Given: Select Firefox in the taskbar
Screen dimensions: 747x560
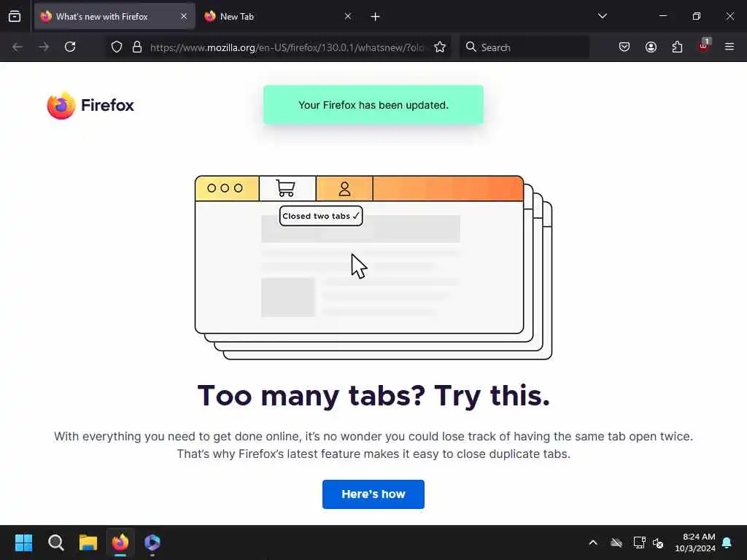Looking at the screenshot, I should tap(120, 542).
